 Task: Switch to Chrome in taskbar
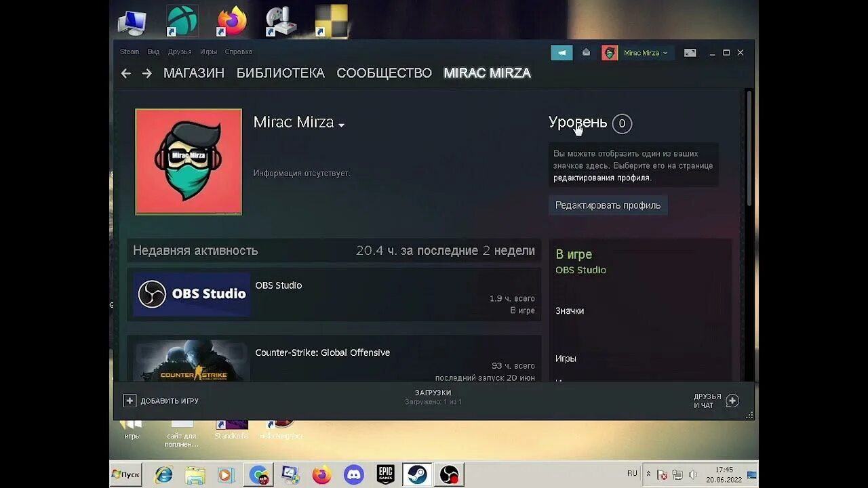pyautogui.click(x=259, y=474)
